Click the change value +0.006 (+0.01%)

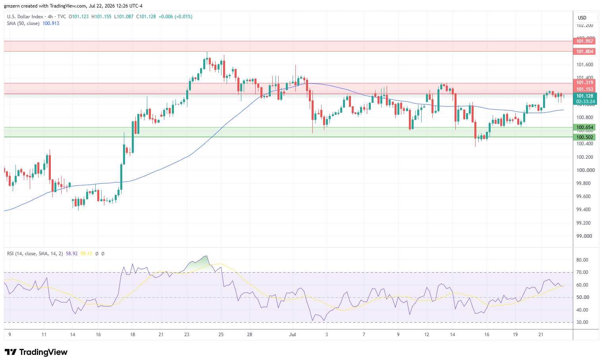click(x=175, y=17)
